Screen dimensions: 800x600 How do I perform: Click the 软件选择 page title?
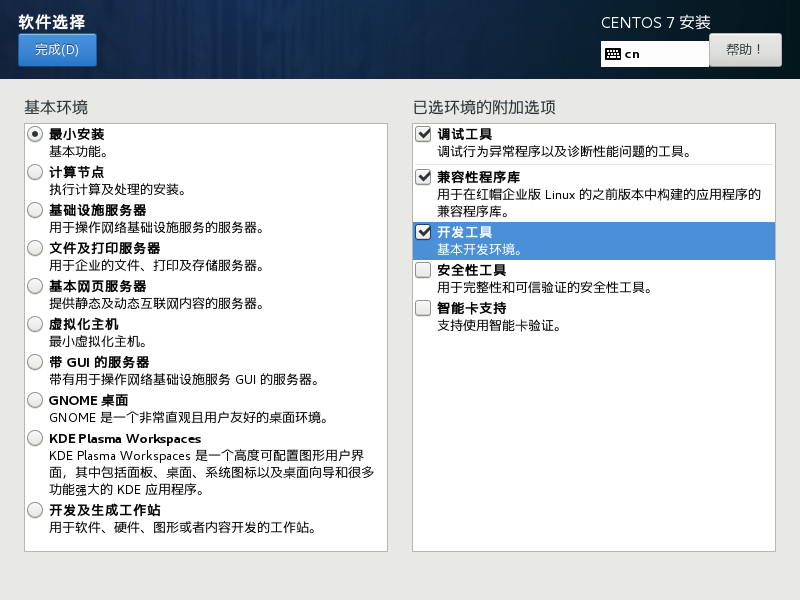(x=52, y=22)
